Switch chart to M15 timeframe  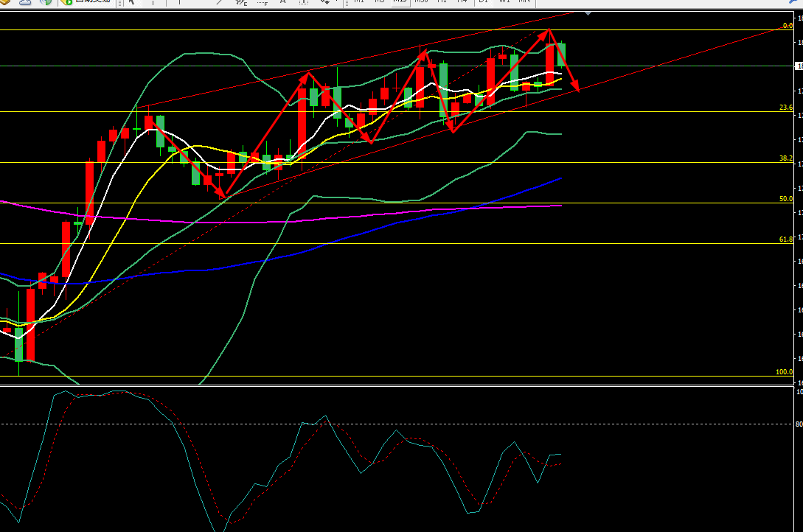click(400, 1)
